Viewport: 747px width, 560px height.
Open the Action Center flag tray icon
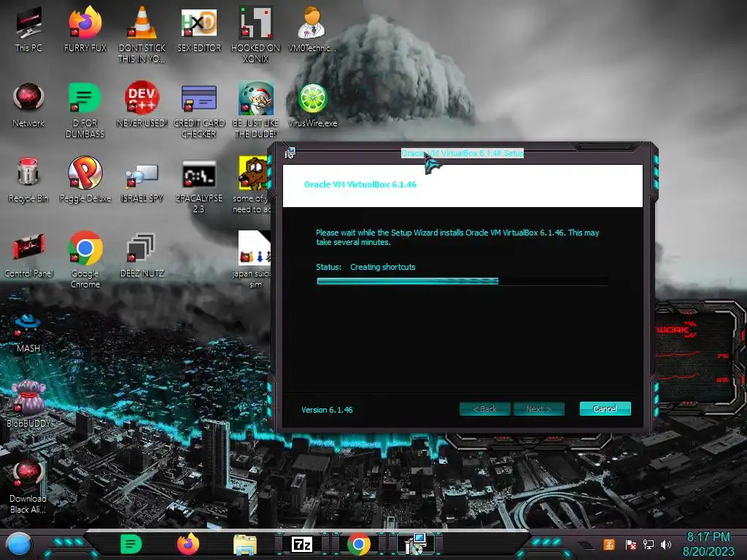[631, 545]
